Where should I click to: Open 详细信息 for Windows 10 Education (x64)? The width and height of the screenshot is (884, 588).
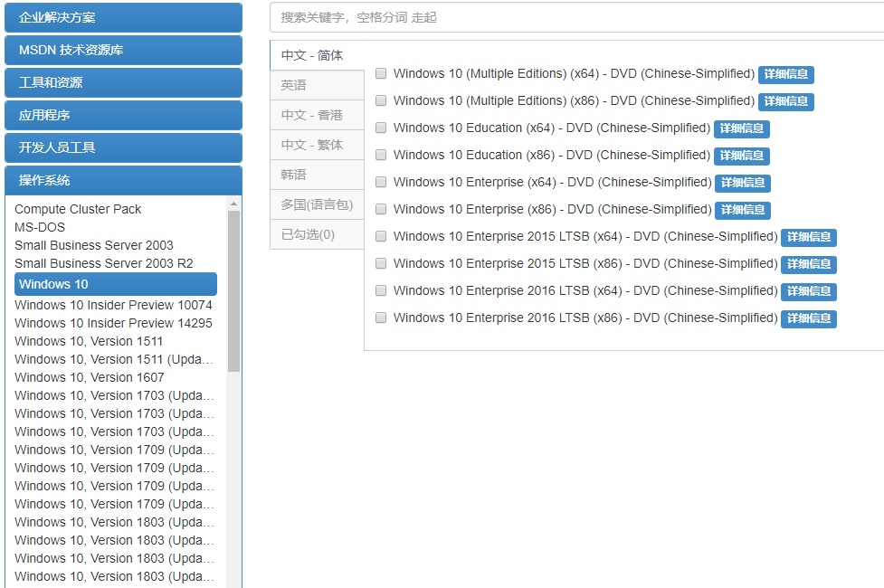[x=741, y=128]
